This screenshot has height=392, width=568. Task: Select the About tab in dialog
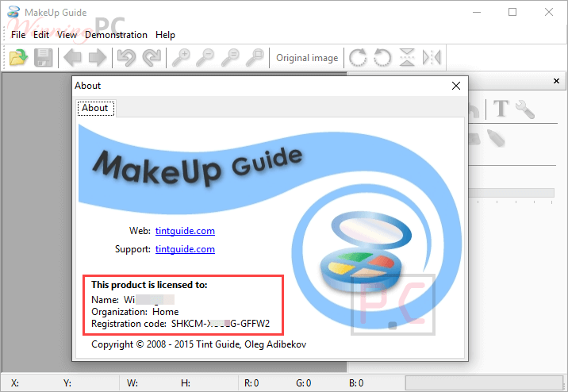pos(96,108)
